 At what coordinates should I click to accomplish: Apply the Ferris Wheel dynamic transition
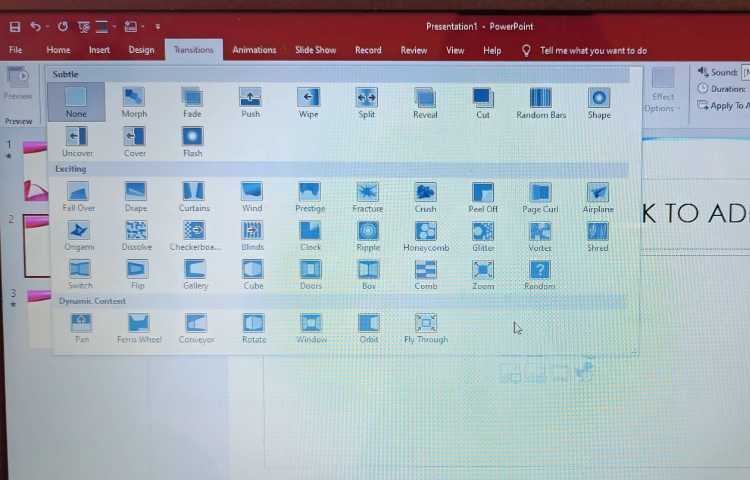(x=139, y=327)
